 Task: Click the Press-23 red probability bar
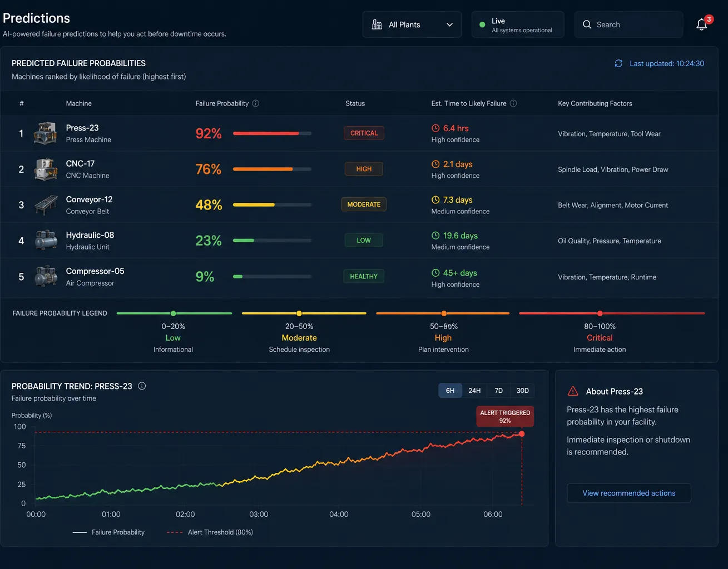pyautogui.click(x=266, y=133)
